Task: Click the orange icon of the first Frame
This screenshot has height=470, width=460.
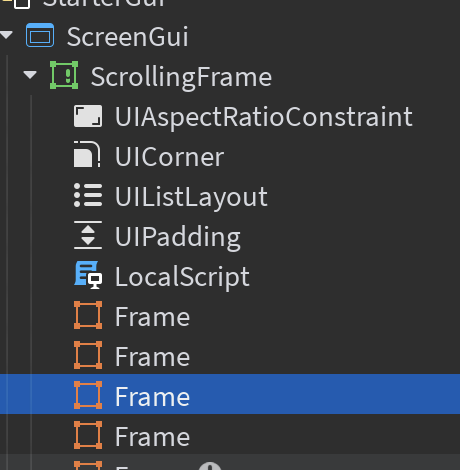Action: 88,315
